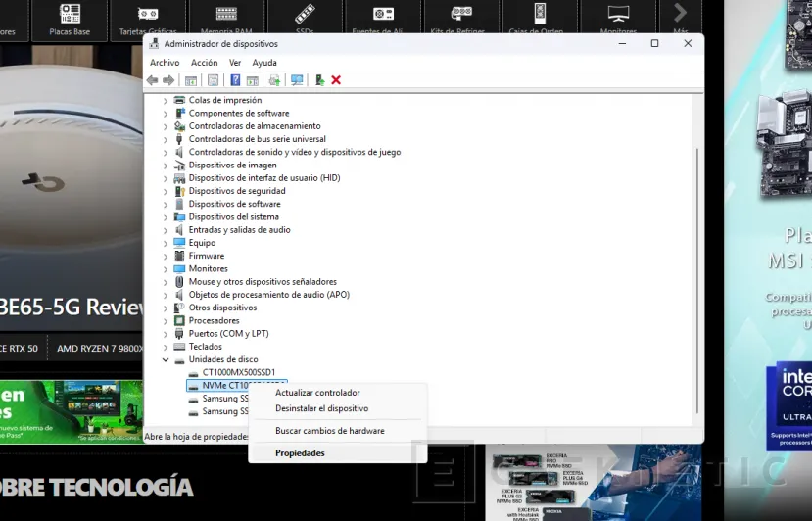The height and width of the screenshot is (521, 812).
Task: Expand the Teclados node
Action: (166, 347)
